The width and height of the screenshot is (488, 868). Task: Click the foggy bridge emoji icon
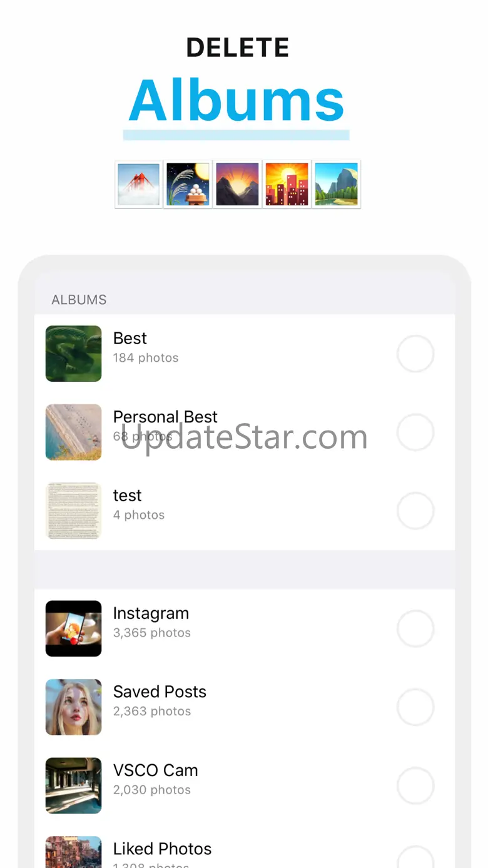tap(139, 184)
